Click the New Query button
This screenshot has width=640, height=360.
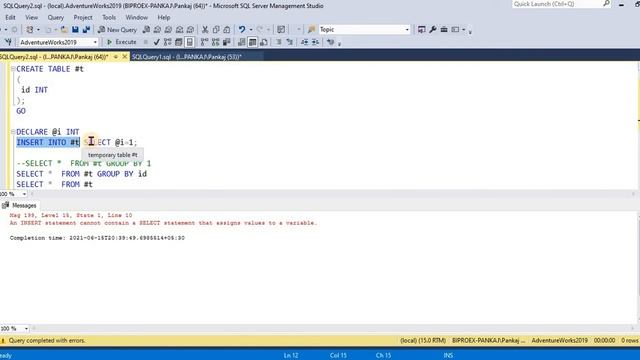(118, 29)
